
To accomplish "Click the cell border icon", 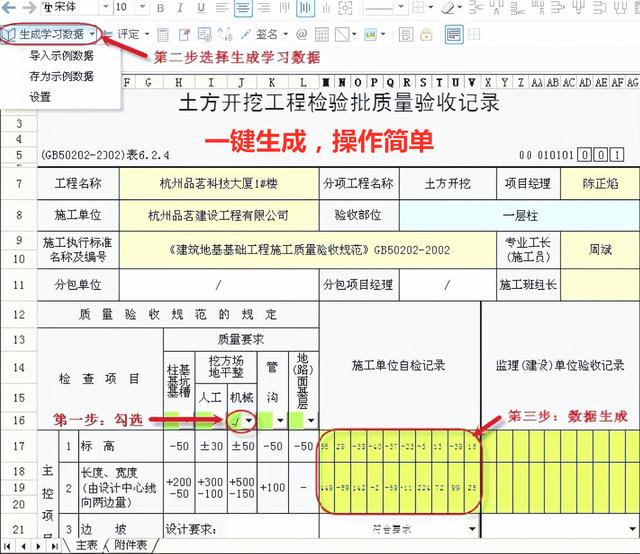I will pyautogui.click(x=418, y=7).
